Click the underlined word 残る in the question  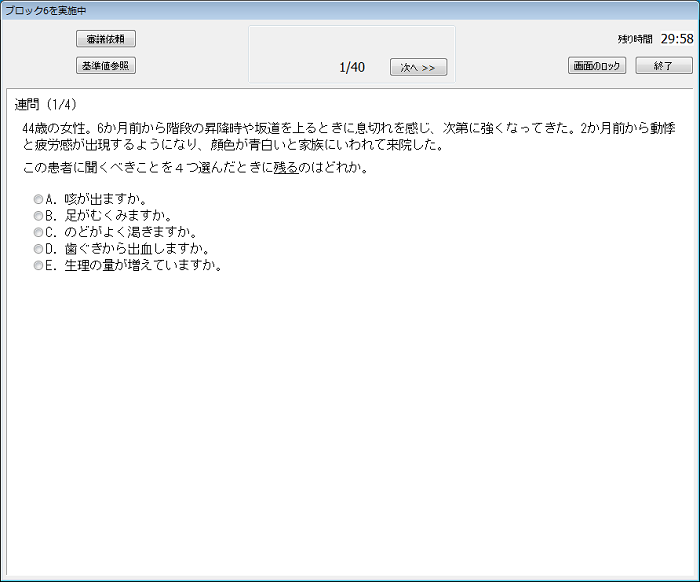[x=286, y=168]
